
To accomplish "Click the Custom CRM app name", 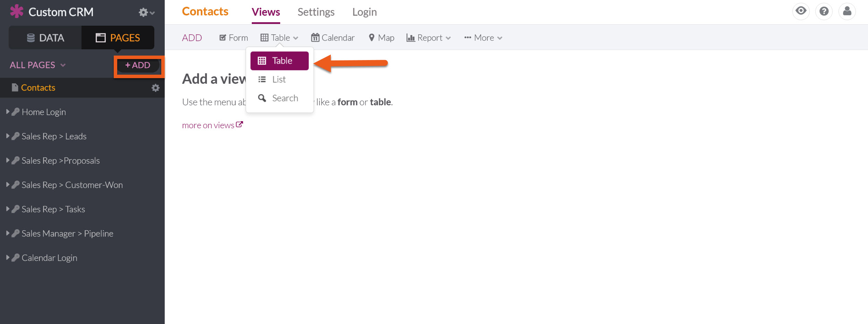I will coord(61,12).
